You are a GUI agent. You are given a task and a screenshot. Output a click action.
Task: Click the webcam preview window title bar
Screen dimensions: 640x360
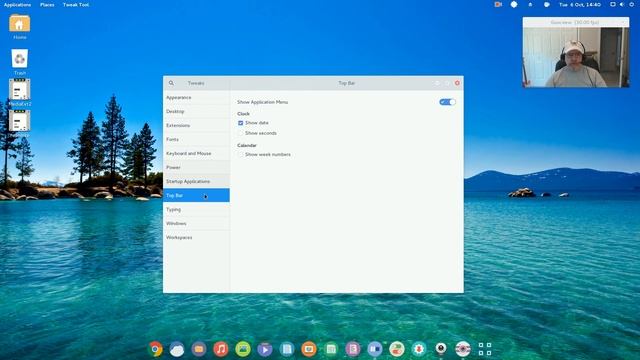[576, 22]
